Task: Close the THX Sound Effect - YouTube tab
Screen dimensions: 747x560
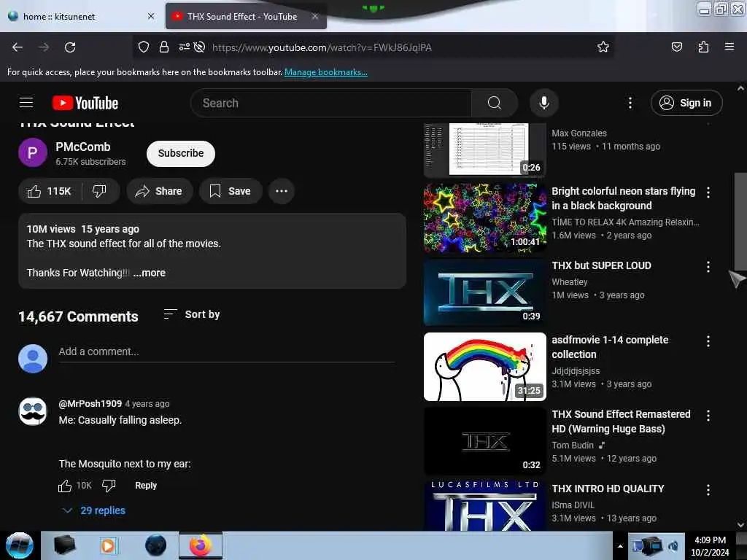Action: point(315,16)
